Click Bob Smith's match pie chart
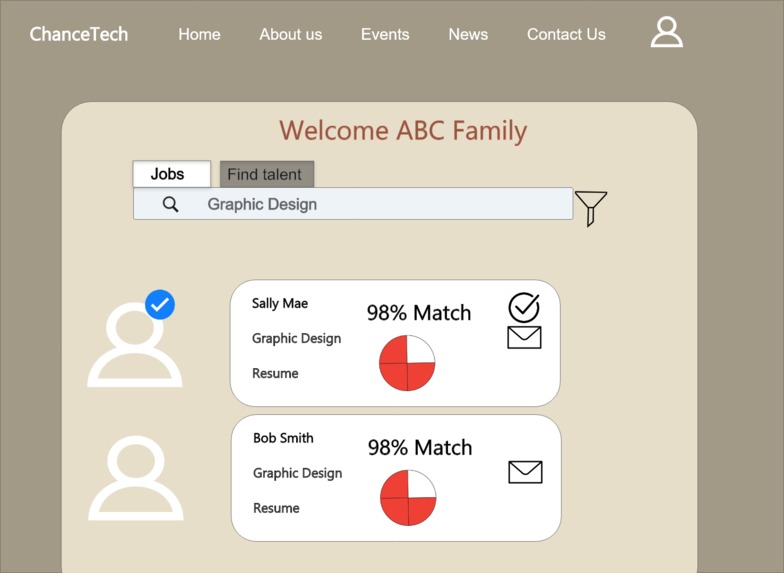This screenshot has height=573, width=784. point(408,498)
